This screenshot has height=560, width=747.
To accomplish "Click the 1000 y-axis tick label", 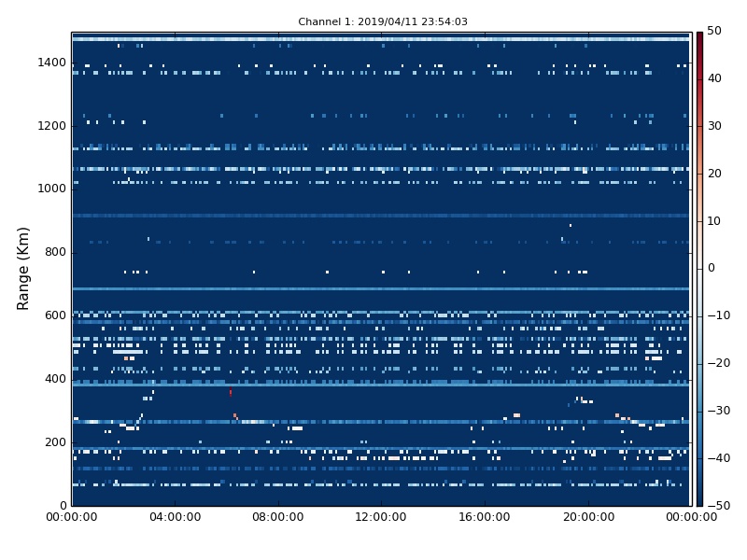I will (x=52, y=189).
